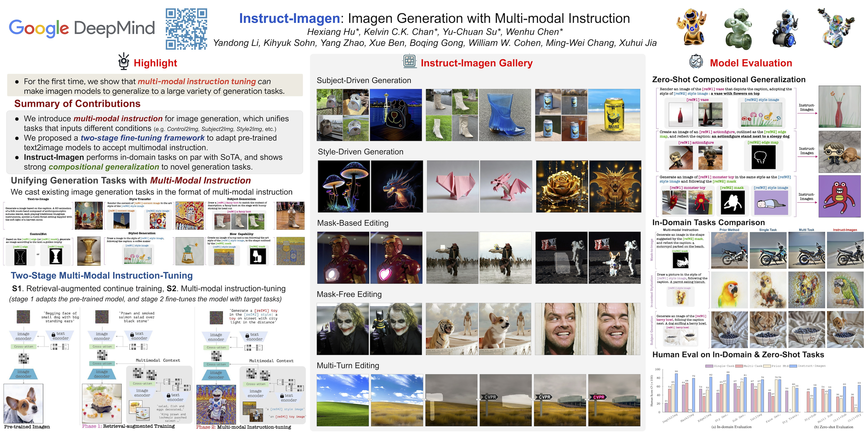Screen dimensions: 868x434
Task: Click the neon mushroom style image
Action: pyautogui.click(x=344, y=186)
